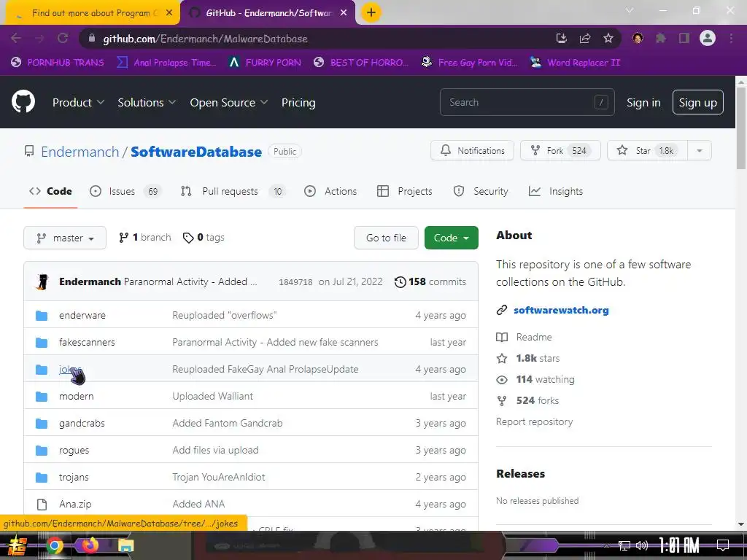This screenshot has width=747, height=560.
Task: Click the Go to file button
Action: (x=386, y=238)
